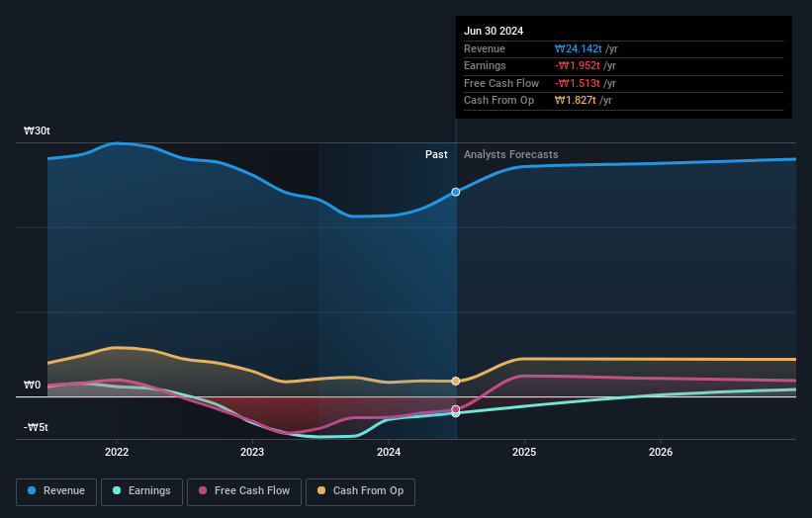Click the 2022 x-axis label
Screen dimensions: 812x518
pyautogui.click(x=117, y=452)
